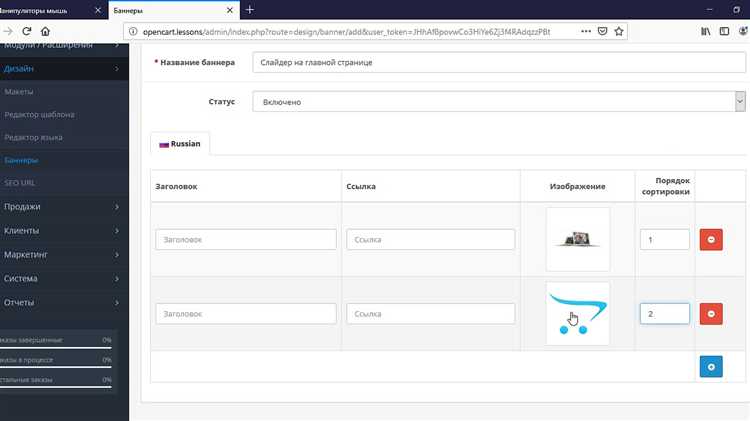Image resolution: width=750 pixels, height=421 pixels.
Task: Click the browser home icon
Action: 46,31
